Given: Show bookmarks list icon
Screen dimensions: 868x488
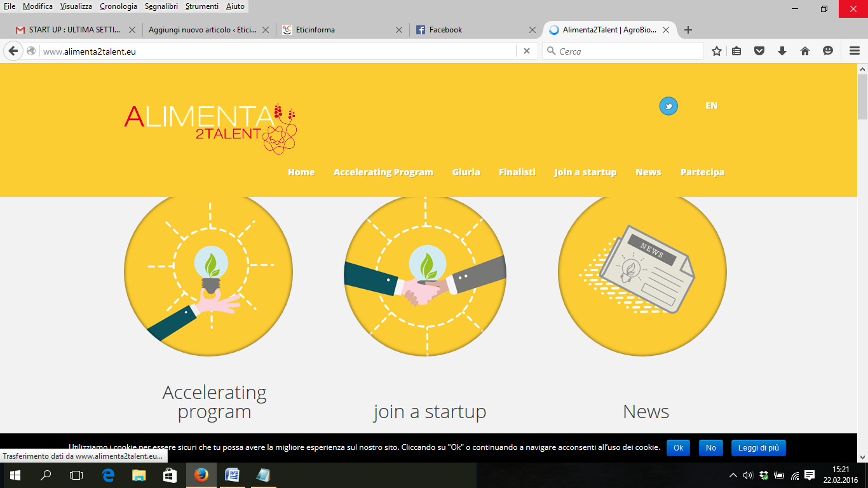Looking at the screenshot, I should [736, 51].
